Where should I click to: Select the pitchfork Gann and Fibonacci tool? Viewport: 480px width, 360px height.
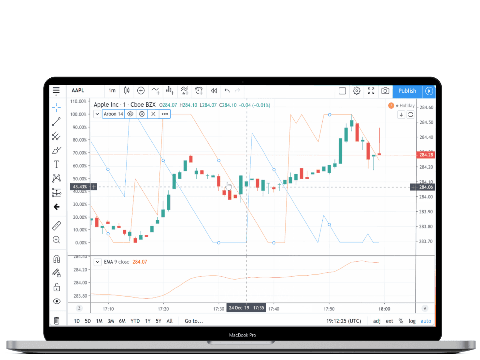56,136
